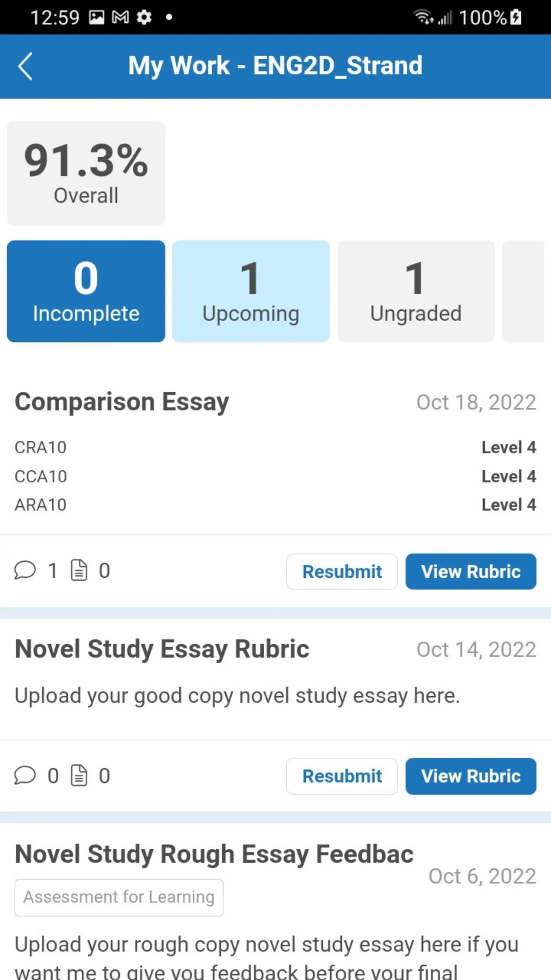Tap image notification icon in status bar
The height and width of the screenshot is (980, 551).
click(x=96, y=17)
